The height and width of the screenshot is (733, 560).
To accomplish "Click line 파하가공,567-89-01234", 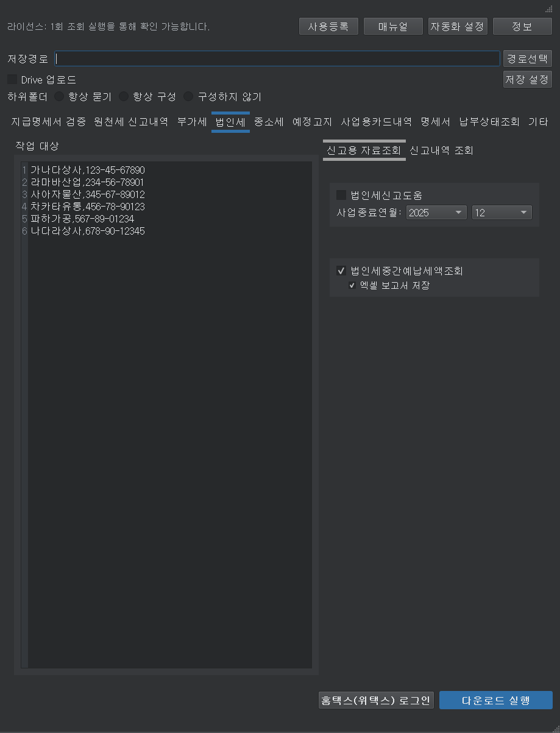I will [x=82, y=219].
